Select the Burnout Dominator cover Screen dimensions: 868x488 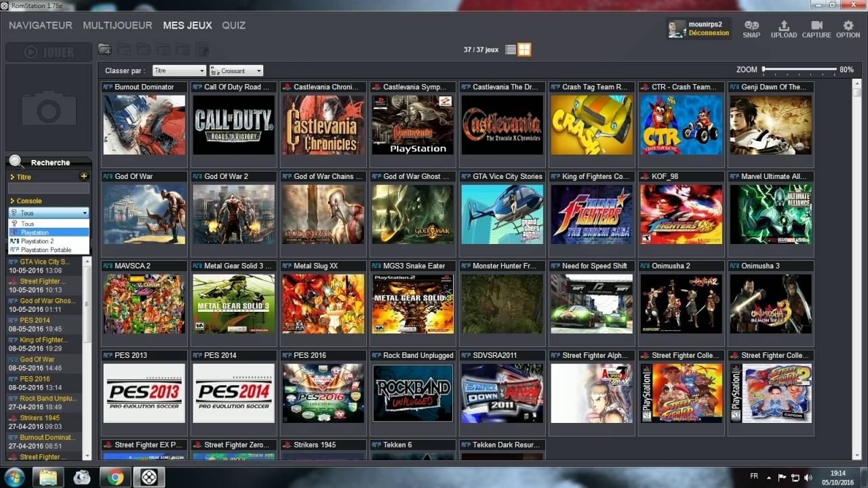click(x=144, y=125)
